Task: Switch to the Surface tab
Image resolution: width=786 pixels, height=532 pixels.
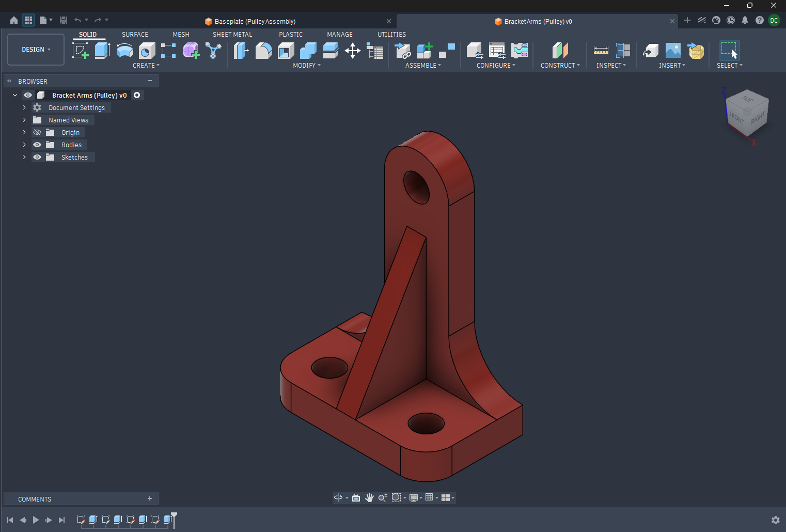Action: pyautogui.click(x=135, y=35)
